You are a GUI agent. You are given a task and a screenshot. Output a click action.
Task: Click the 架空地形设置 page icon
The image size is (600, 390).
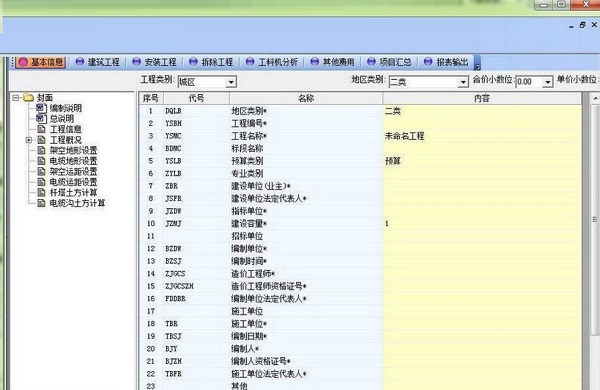click(x=41, y=150)
